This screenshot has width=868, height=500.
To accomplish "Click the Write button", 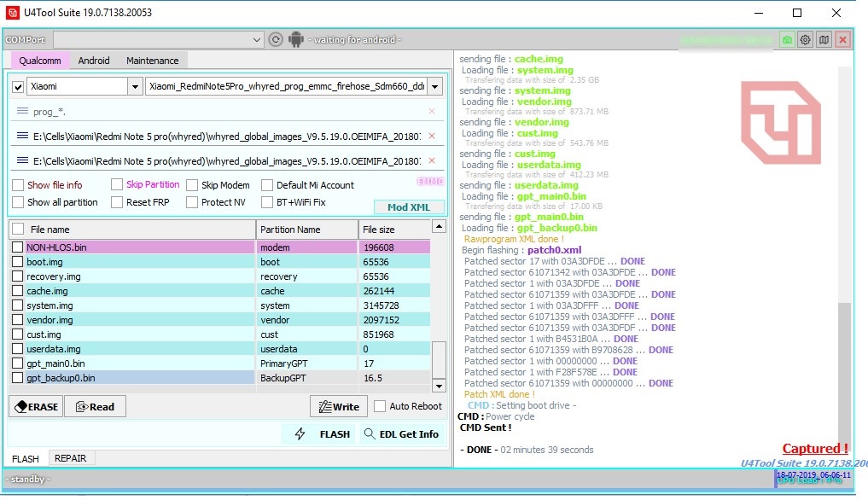I will pyautogui.click(x=340, y=406).
